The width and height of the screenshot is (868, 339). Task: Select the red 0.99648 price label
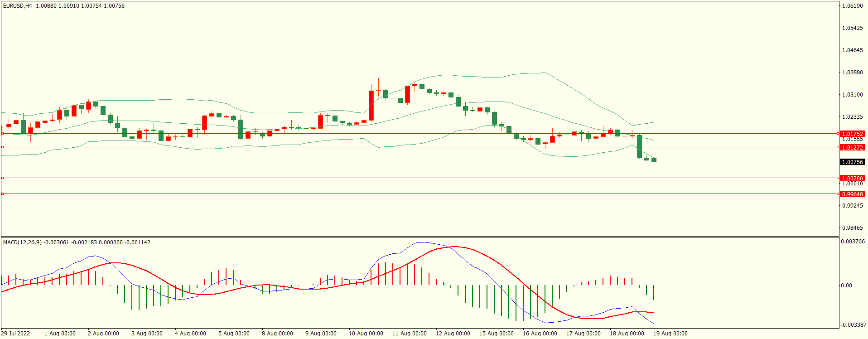click(x=852, y=194)
